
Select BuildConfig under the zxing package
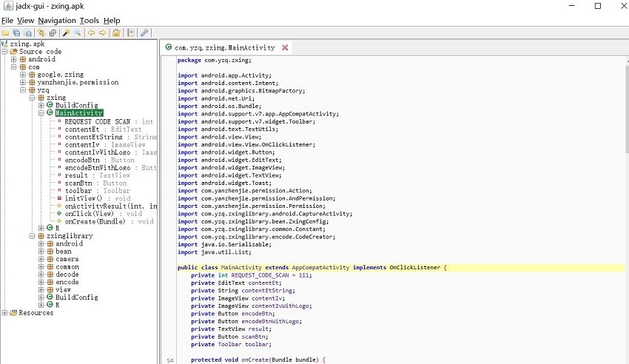(x=77, y=106)
